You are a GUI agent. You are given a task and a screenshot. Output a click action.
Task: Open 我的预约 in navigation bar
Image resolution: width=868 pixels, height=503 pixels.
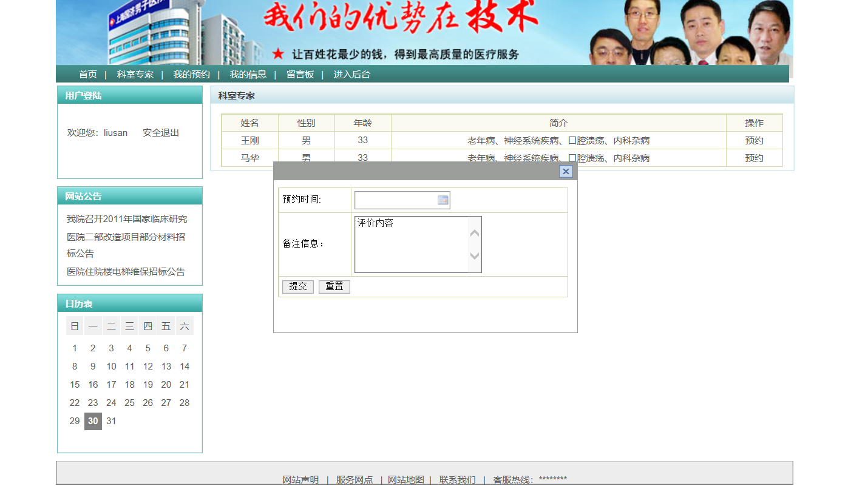191,75
